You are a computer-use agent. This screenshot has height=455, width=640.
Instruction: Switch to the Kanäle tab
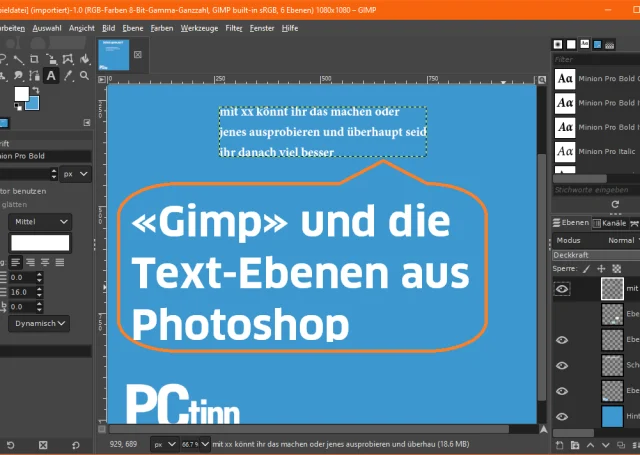coord(610,223)
